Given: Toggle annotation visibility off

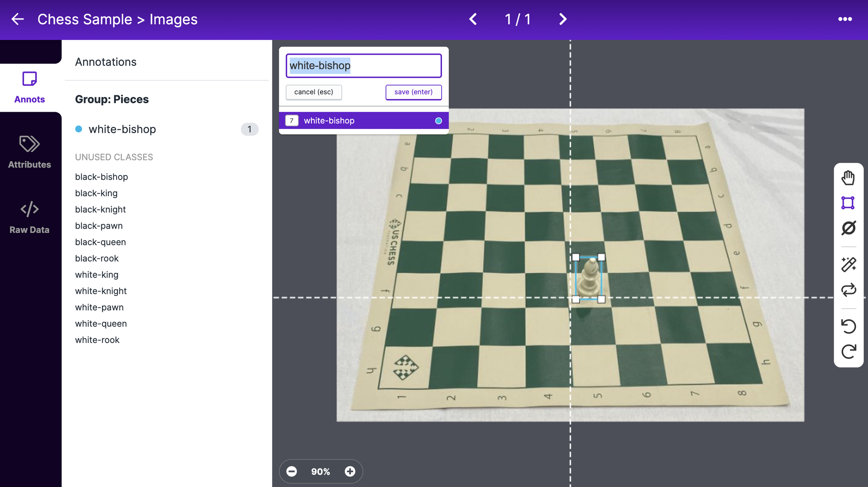Looking at the screenshot, I should 848,228.
